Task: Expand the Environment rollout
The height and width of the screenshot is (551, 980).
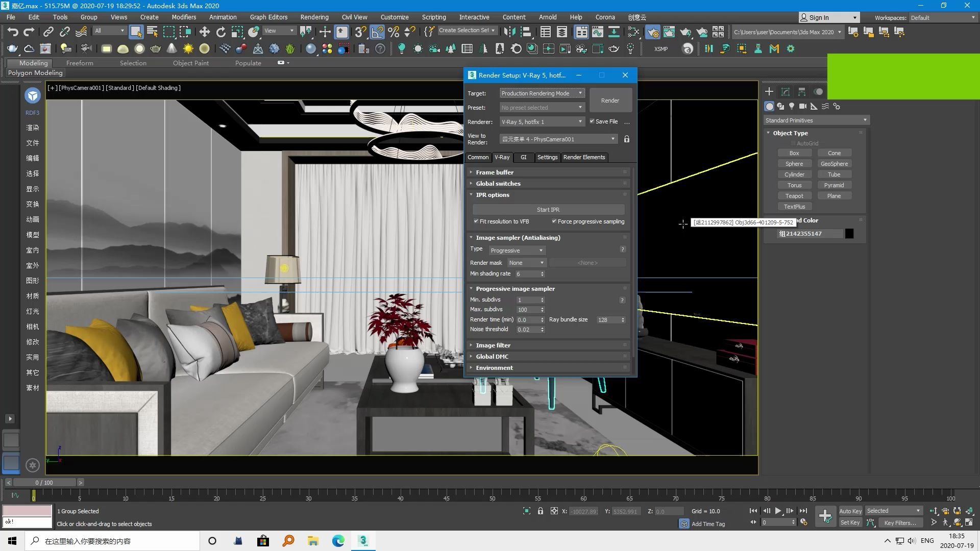Action: [x=549, y=368]
